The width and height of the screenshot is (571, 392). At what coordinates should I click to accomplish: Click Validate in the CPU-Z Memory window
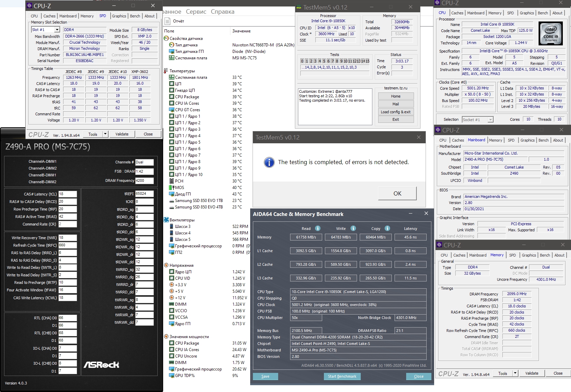[531, 373]
